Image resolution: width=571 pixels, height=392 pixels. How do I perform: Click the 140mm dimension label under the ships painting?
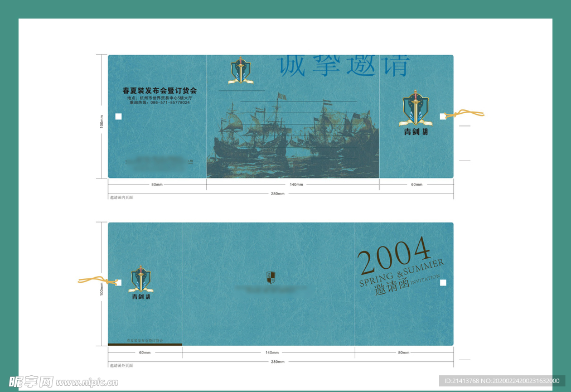(x=297, y=185)
